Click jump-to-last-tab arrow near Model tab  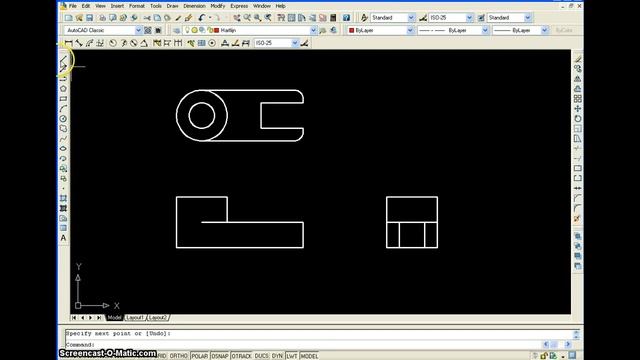tap(99, 318)
